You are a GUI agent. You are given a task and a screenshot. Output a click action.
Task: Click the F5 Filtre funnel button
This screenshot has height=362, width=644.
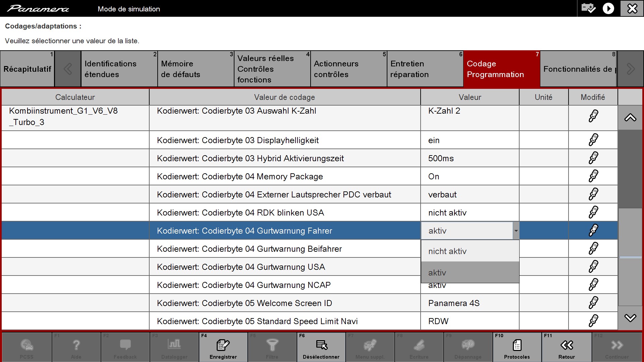(x=272, y=347)
